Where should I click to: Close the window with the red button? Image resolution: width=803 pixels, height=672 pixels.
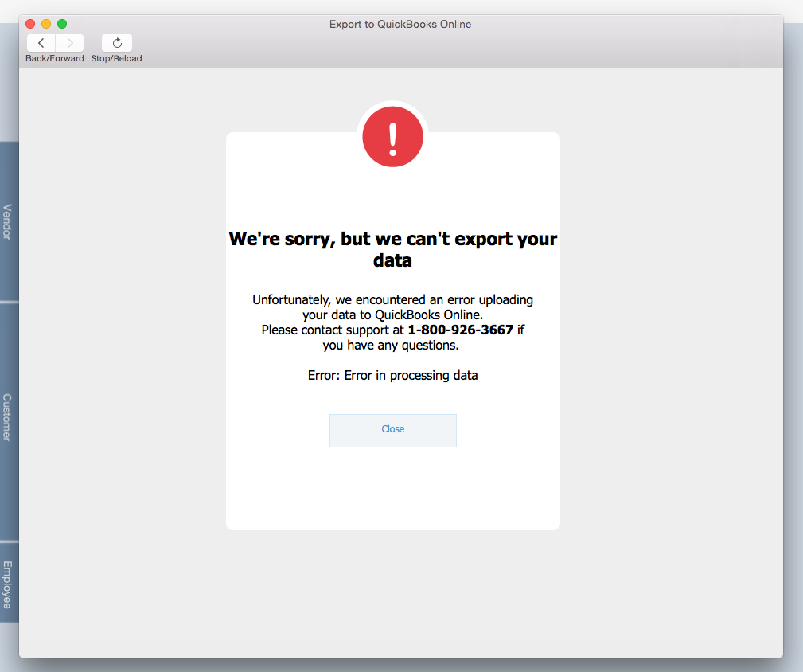click(30, 24)
